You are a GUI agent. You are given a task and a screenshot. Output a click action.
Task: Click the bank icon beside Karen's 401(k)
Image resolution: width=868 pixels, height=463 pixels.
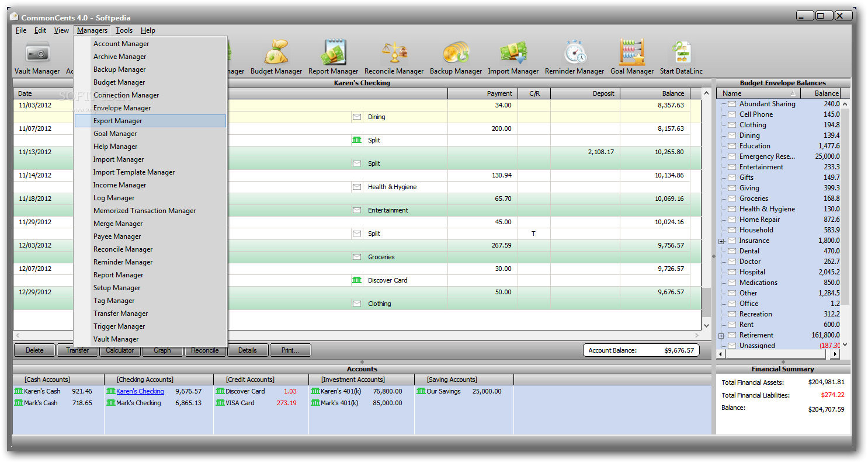click(x=315, y=391)
